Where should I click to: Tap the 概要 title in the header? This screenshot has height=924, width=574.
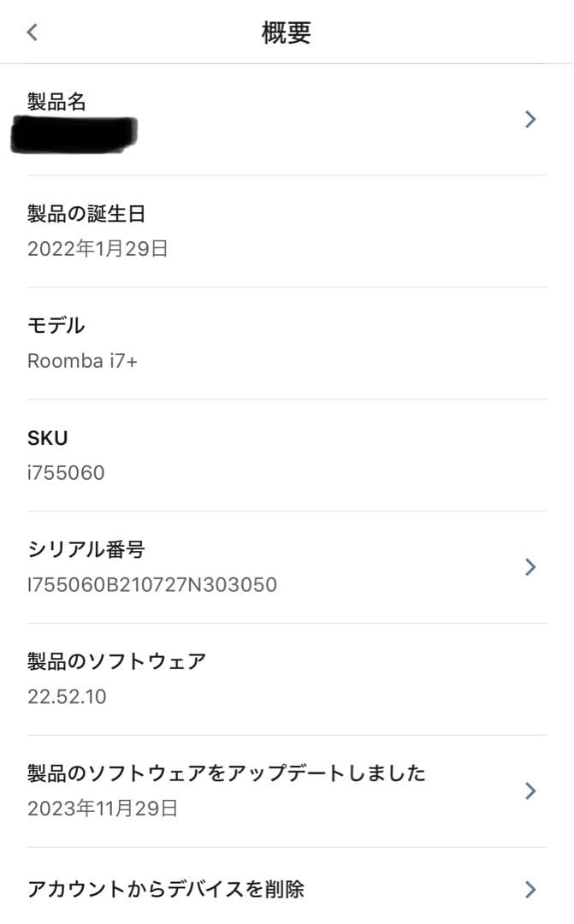(287, 32)
